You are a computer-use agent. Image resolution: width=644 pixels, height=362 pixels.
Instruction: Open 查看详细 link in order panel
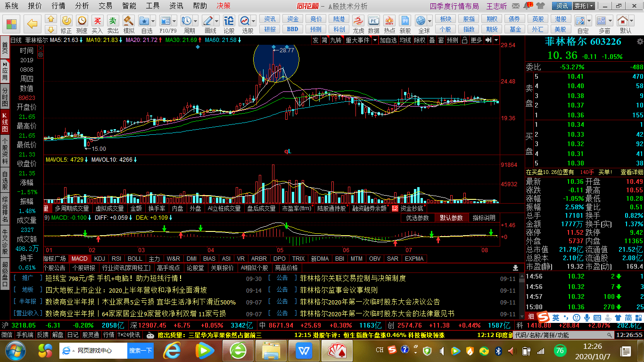[x=631, y=172]
